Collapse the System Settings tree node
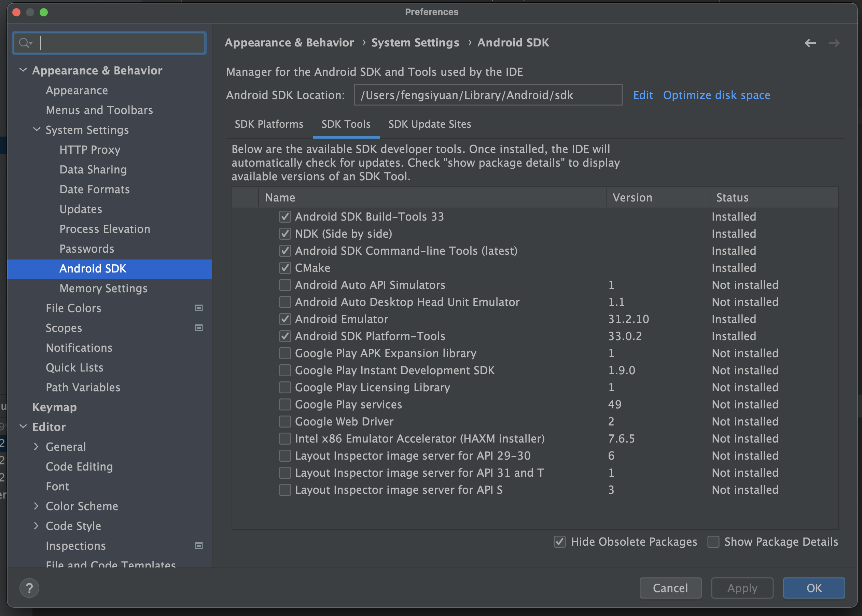The height and width of the screenshot is (616, 862). pyautogui.click(x=37, y=130)
